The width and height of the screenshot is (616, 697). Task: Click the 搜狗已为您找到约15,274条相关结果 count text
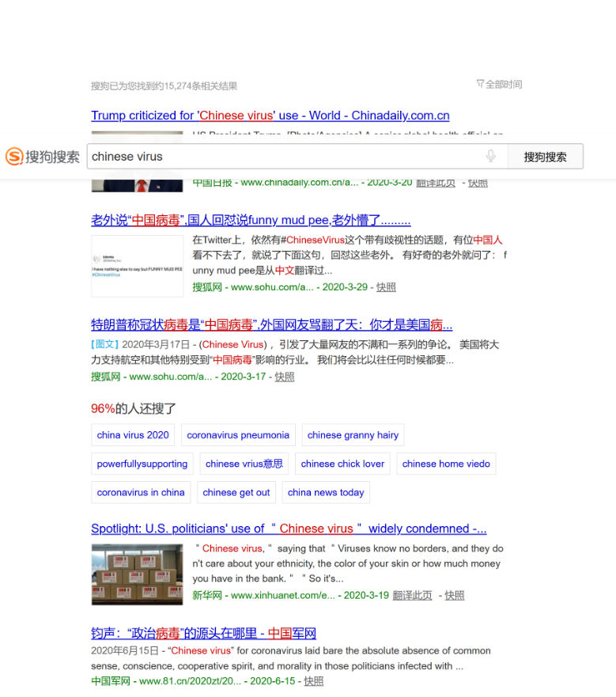[x=164, y=85]
